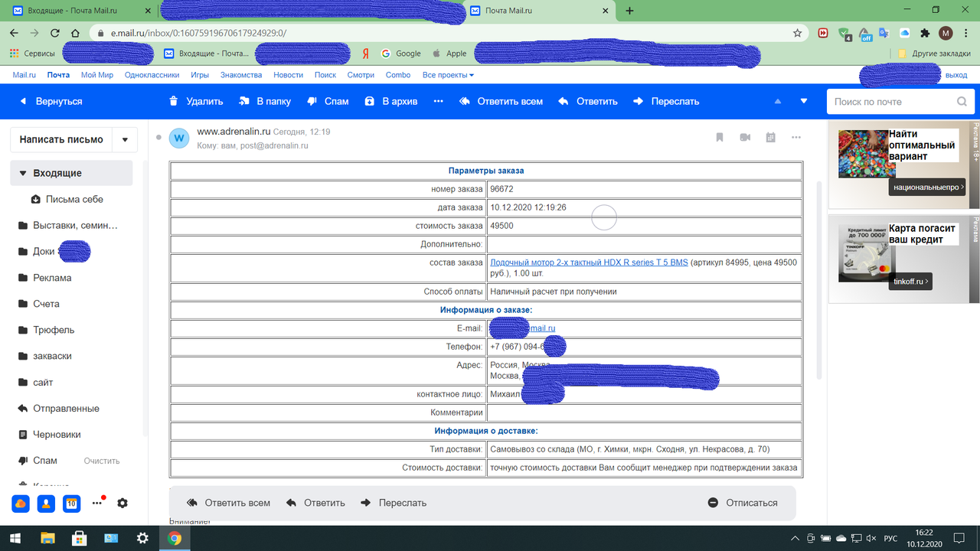Image resolution: width=980 pixels, height=551 pixels.
Task: Open the Google bookmark in bookmarks bar
Action: [x=400, y=54]
